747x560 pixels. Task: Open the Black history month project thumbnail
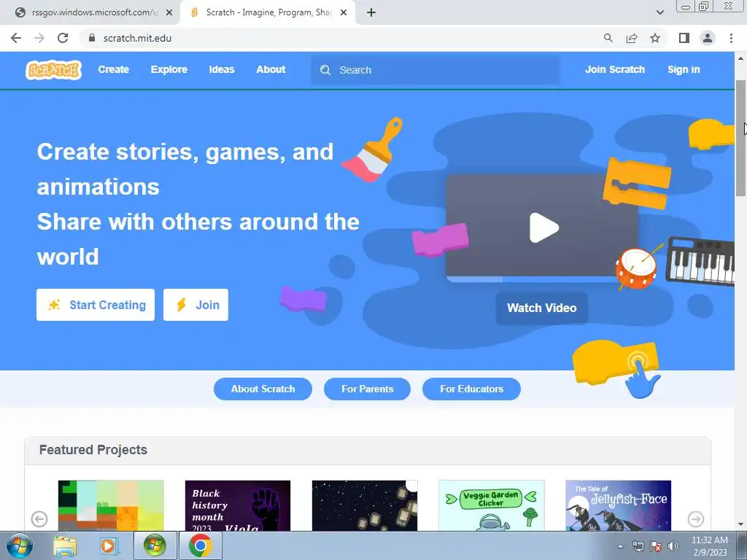pyautogui.click(x=238, y=505)
